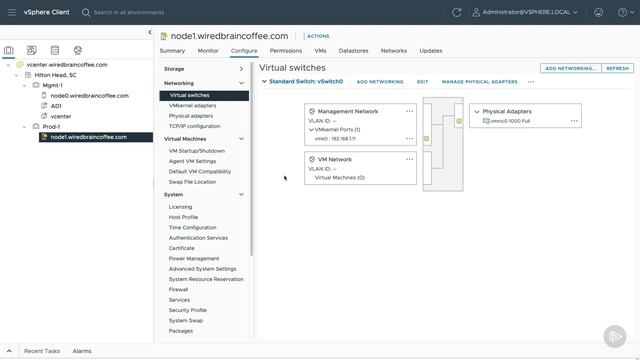Click the Management Network port group icon
640x360 pixels.
[312, 111]
